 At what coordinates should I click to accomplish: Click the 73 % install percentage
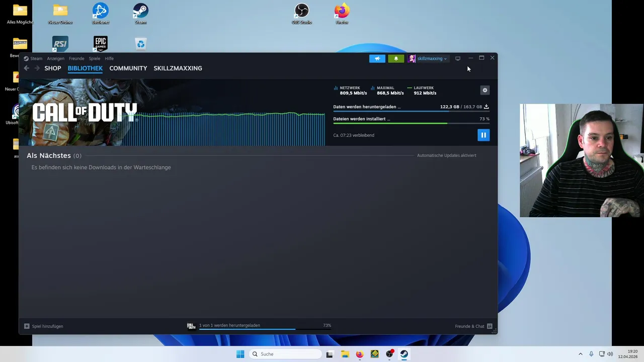[x=485, y=119]
